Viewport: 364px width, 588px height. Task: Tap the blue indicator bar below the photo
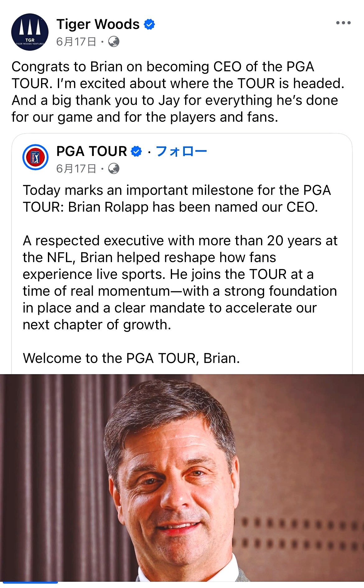(x=30, y=582)
